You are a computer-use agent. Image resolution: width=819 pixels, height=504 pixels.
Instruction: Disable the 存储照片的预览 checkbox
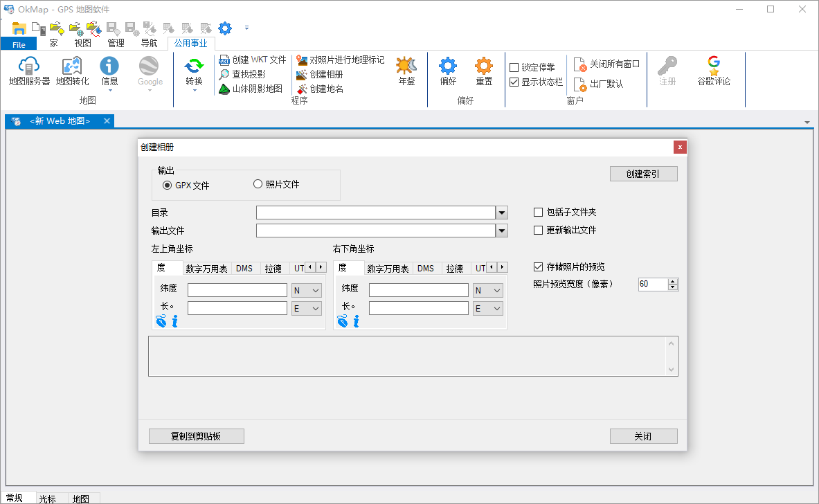click(x=537, y=266)
